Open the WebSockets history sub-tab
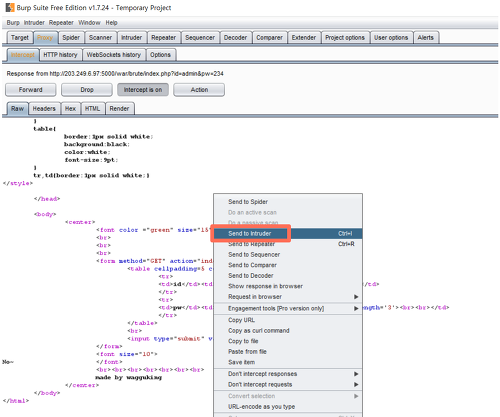This screenshot has width=500, height=417. coord(114,55)
